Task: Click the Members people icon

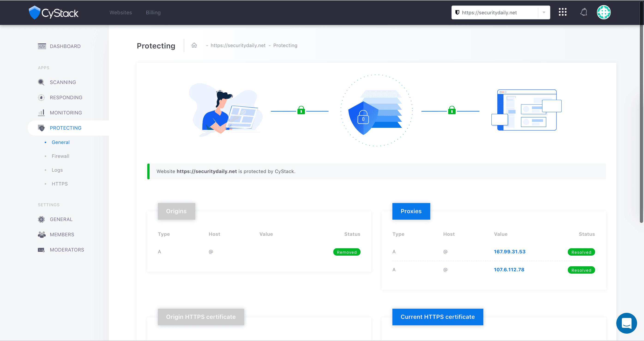Action: click(42, 235)
